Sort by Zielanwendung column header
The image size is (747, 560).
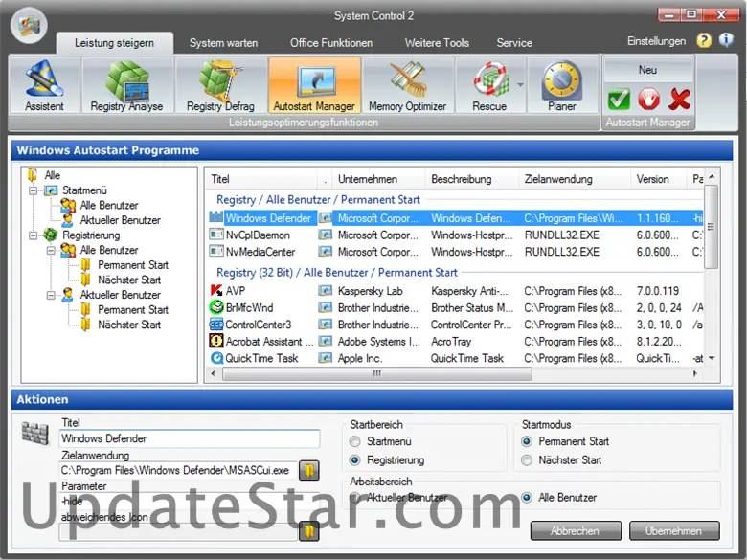pos(574,179)
